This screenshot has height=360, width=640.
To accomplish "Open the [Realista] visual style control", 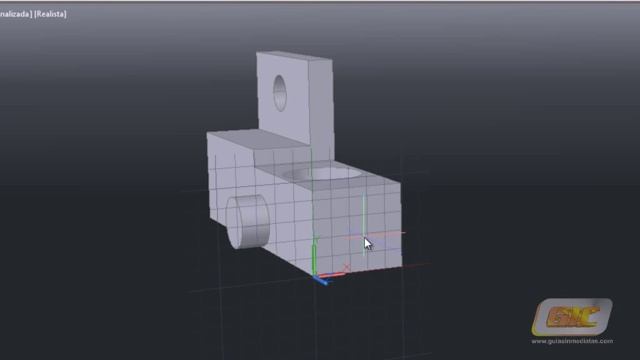I will tap(50, 14).
